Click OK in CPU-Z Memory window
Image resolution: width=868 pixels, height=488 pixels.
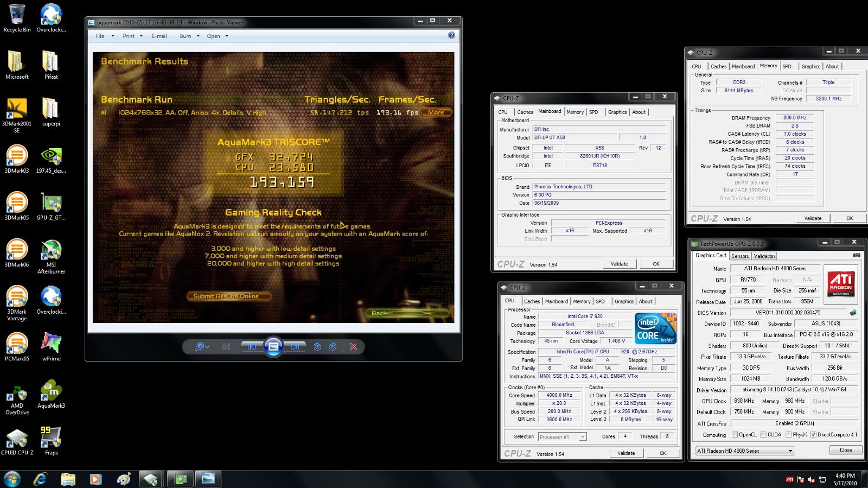point(850,218)
